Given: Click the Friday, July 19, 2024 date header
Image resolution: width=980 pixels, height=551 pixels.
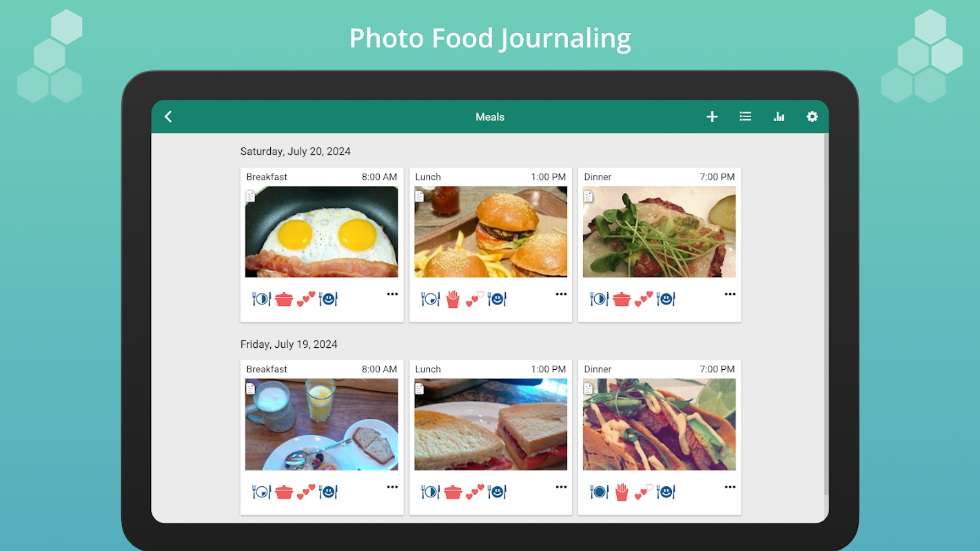Looking at the screenshot, I should click(289, 344).
